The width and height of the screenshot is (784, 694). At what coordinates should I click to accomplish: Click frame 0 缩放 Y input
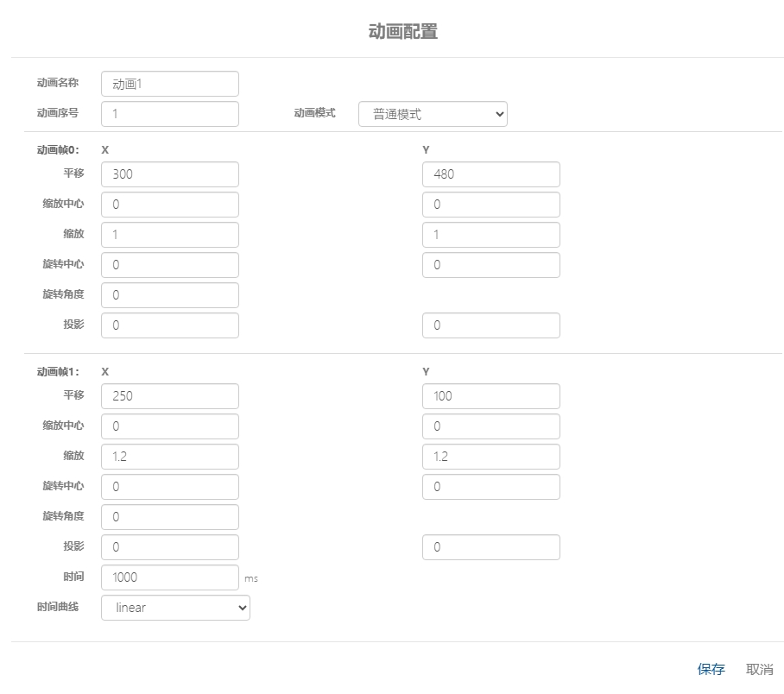click(490, 235)
